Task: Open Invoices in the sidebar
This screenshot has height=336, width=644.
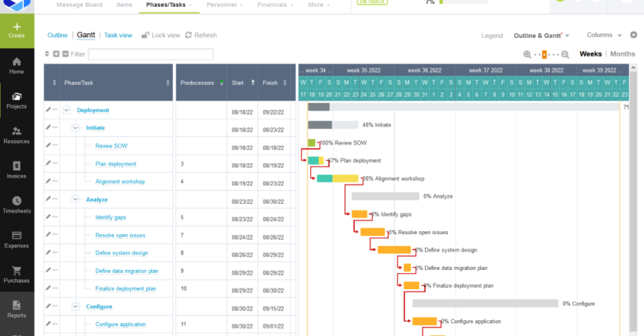Action: [17, 171]
